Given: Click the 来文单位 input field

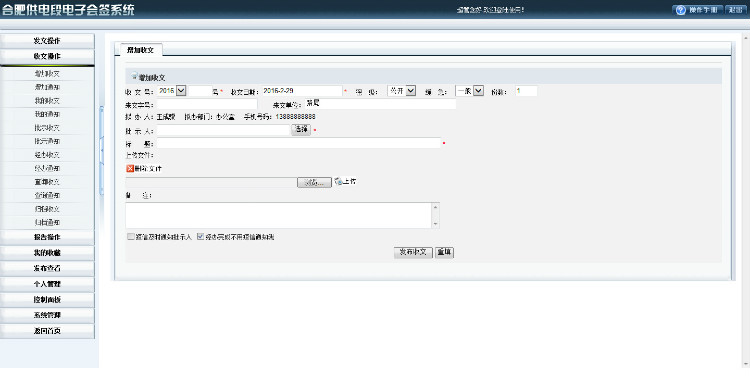Looking at the screenshot, I should (380, 104).
